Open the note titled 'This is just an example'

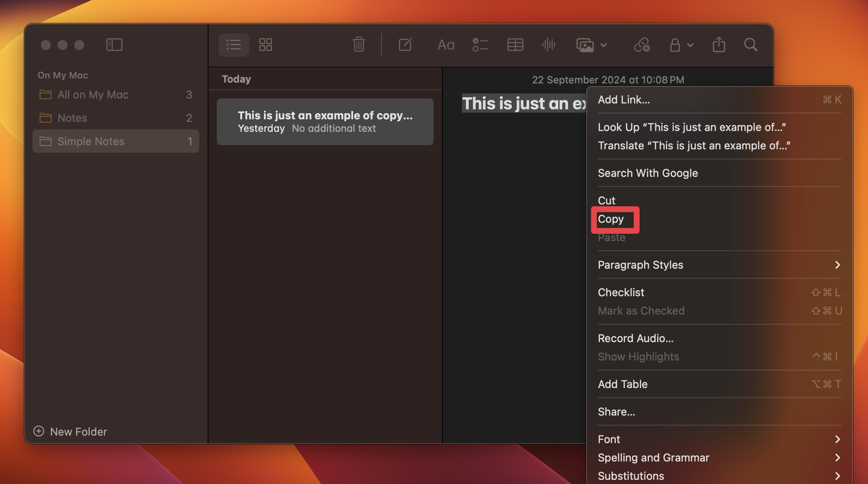tap(325, 121)
